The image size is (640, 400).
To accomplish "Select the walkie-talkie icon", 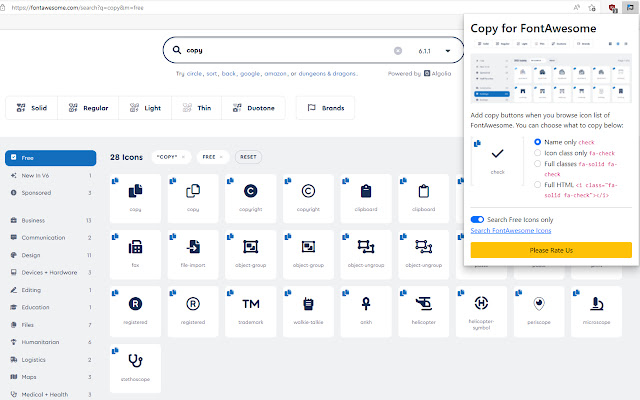I will pos(308,309).
